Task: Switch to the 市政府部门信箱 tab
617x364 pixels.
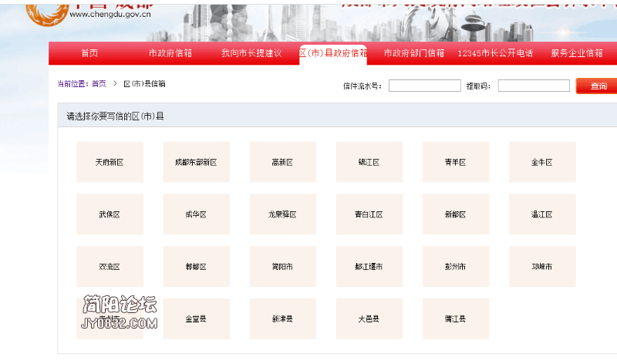Action: (x=414, y=53)
